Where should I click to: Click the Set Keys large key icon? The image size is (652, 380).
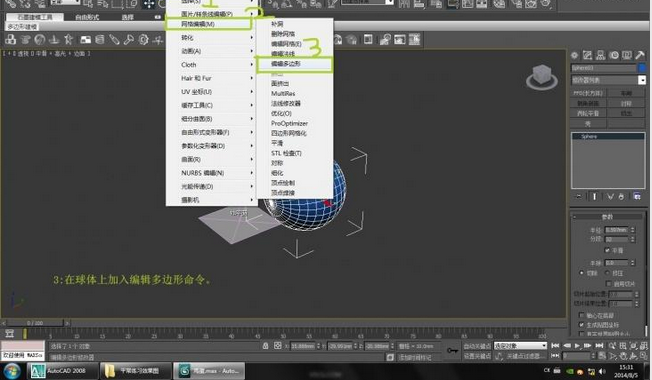coord(452,350)
